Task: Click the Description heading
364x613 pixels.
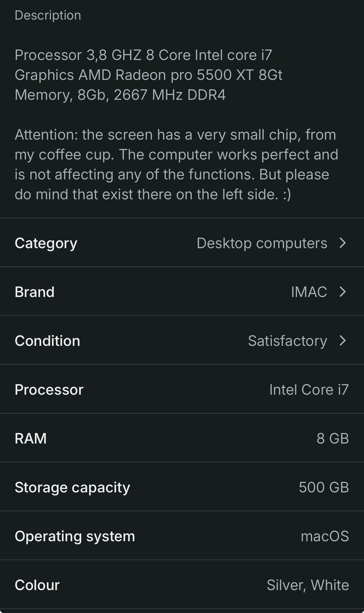Action: point(48,15)
